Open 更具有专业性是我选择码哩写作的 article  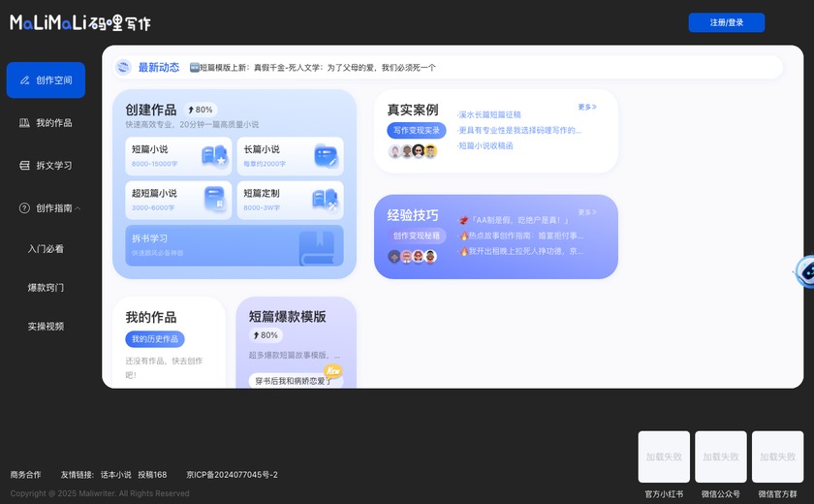coord(519,130)
